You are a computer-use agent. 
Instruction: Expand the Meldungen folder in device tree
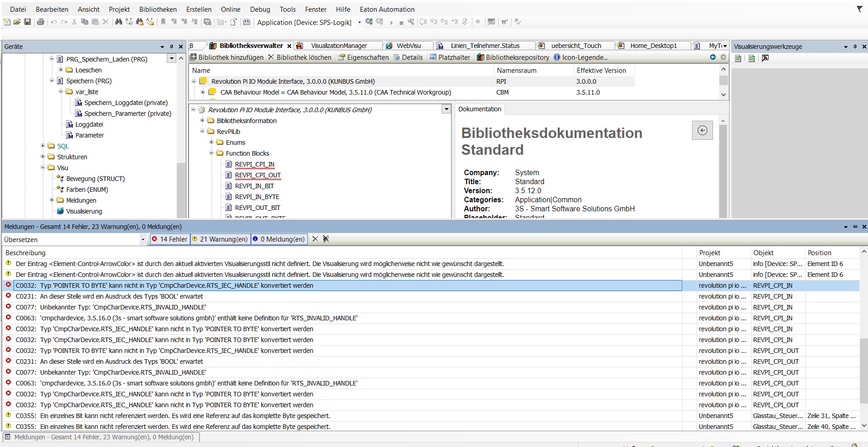click(52, 200)
